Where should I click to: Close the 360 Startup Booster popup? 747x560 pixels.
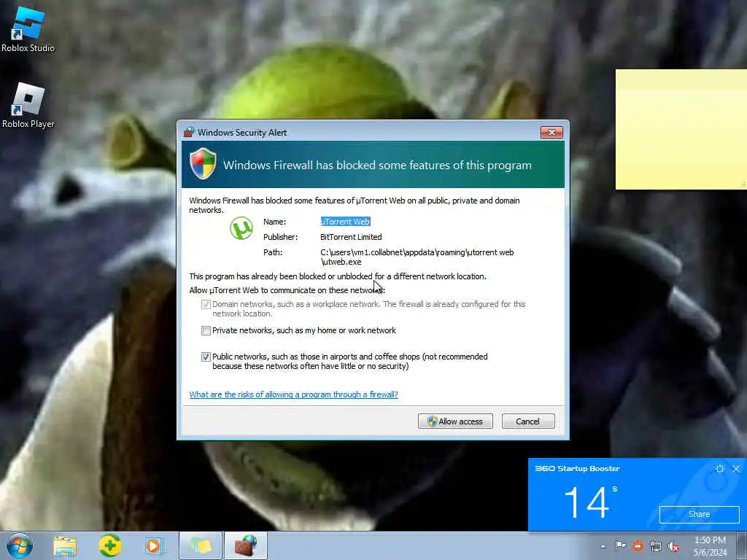(x=736, y=469)
